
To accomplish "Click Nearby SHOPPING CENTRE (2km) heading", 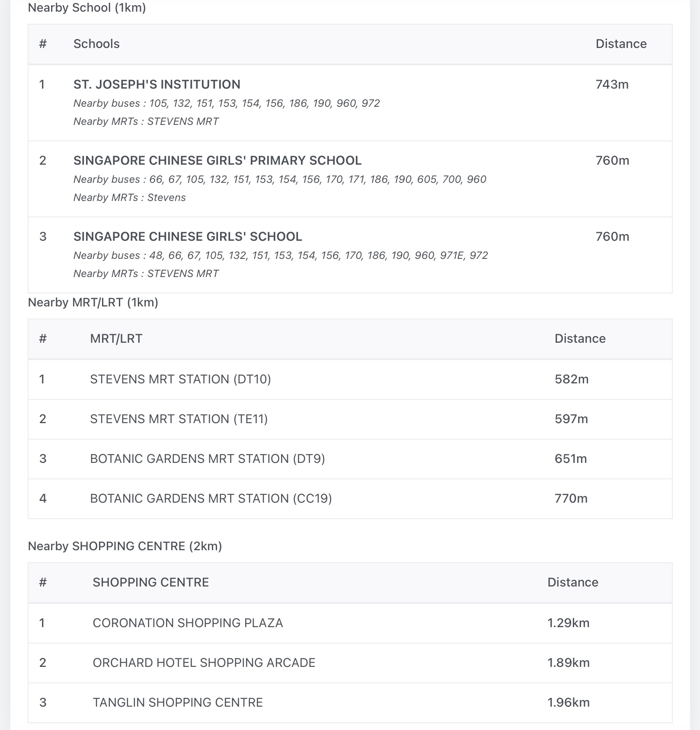I will pos(125,546).
